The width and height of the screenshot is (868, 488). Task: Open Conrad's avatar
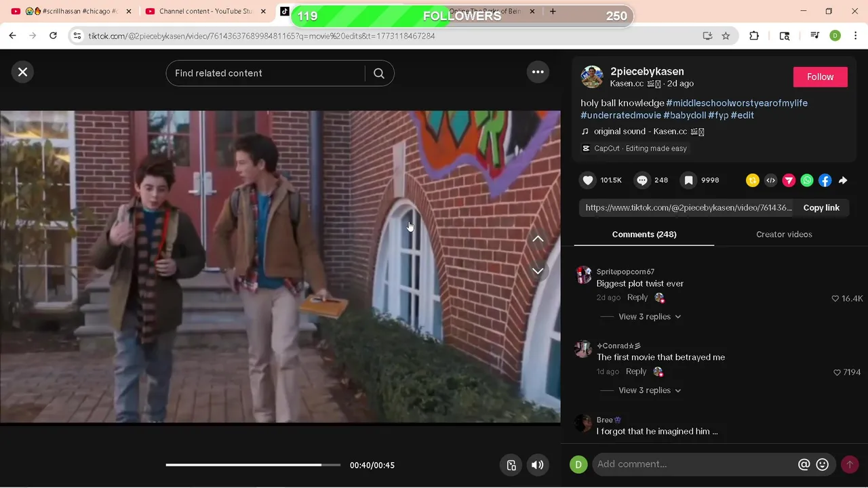pyautogui.click(x=583, y=348)
